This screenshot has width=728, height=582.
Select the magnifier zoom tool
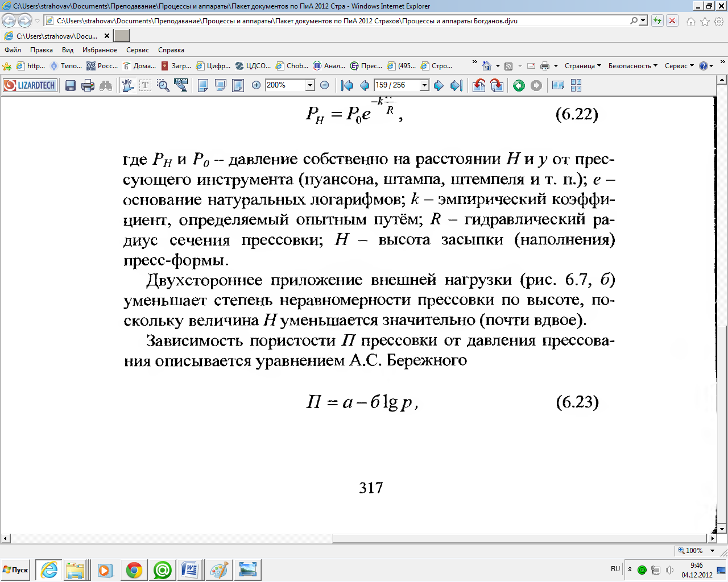(163, 85)
